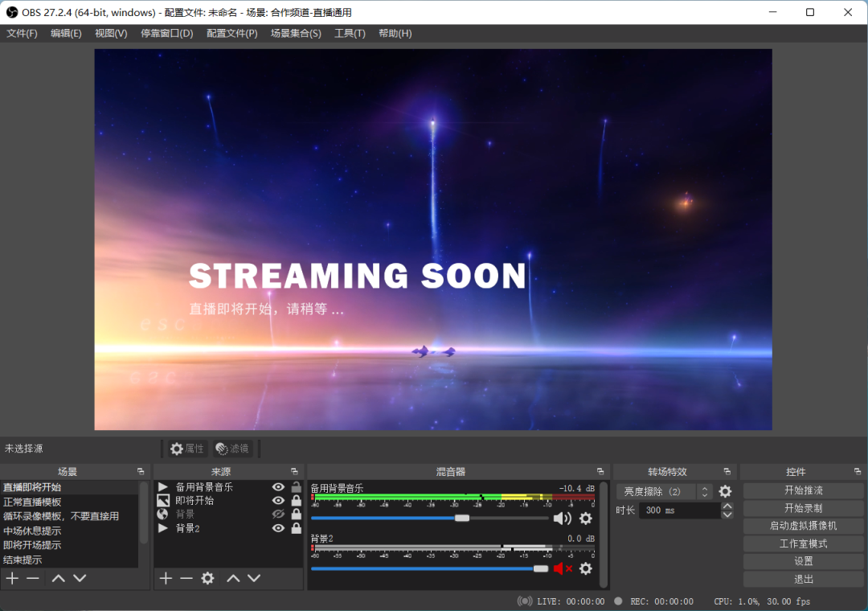Click the 启动虚拟摄像机 button
The image size is (868, 611).
pos(803,526)
